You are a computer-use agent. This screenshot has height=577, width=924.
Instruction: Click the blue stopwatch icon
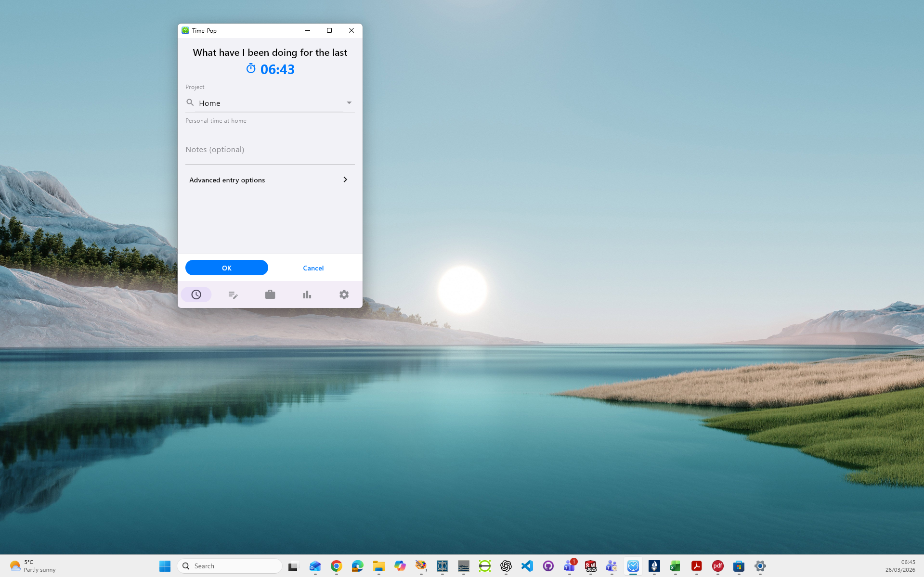(x=251, y=69)
